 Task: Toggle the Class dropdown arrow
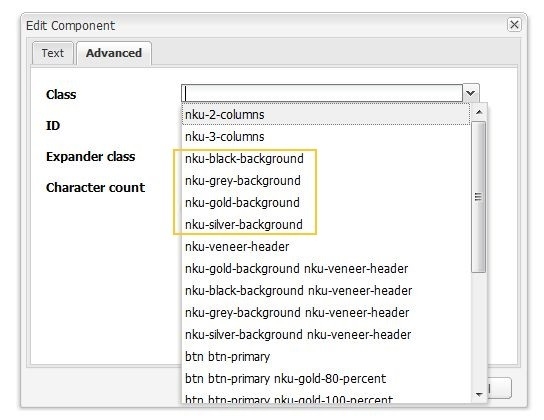pos(470,93)
